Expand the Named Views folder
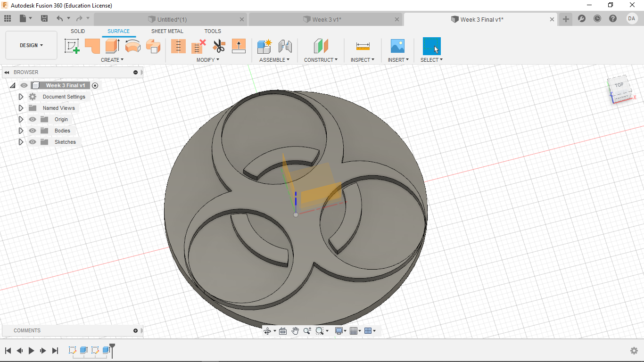Screen dimensions: 644x362 coord(21,108)
